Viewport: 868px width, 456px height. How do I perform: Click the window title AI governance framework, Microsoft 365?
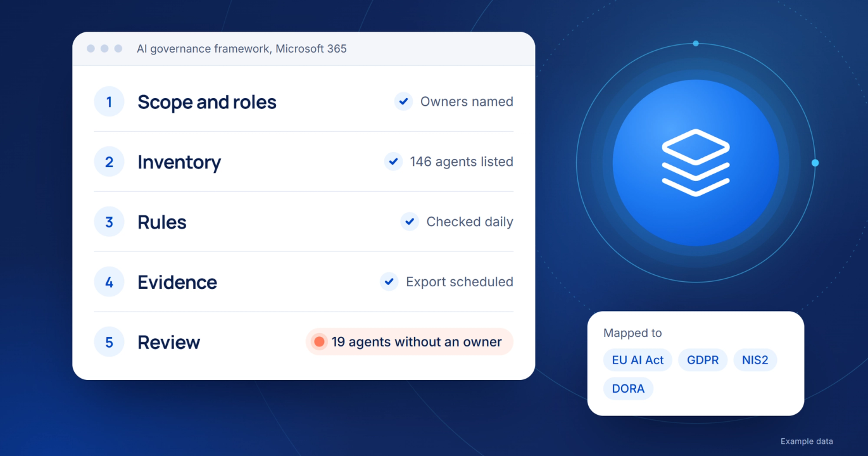pos(242,49)
